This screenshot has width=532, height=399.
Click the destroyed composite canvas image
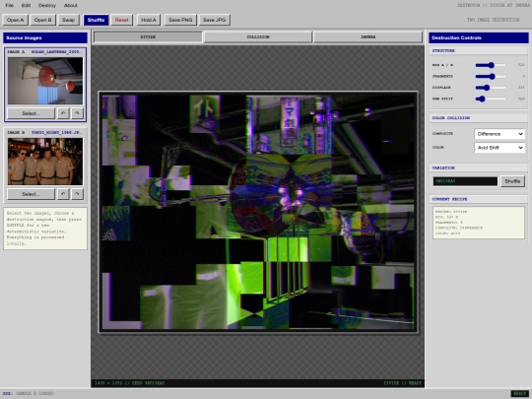[x=258, y=212]
